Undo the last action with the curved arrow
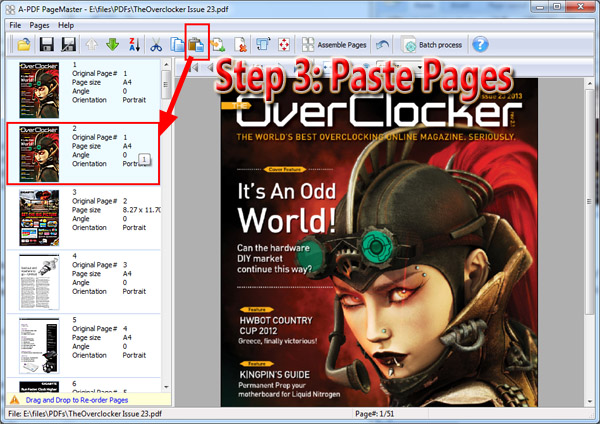 382,45
